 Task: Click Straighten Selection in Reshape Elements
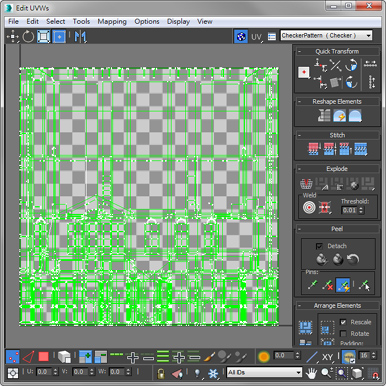point(324,116)
